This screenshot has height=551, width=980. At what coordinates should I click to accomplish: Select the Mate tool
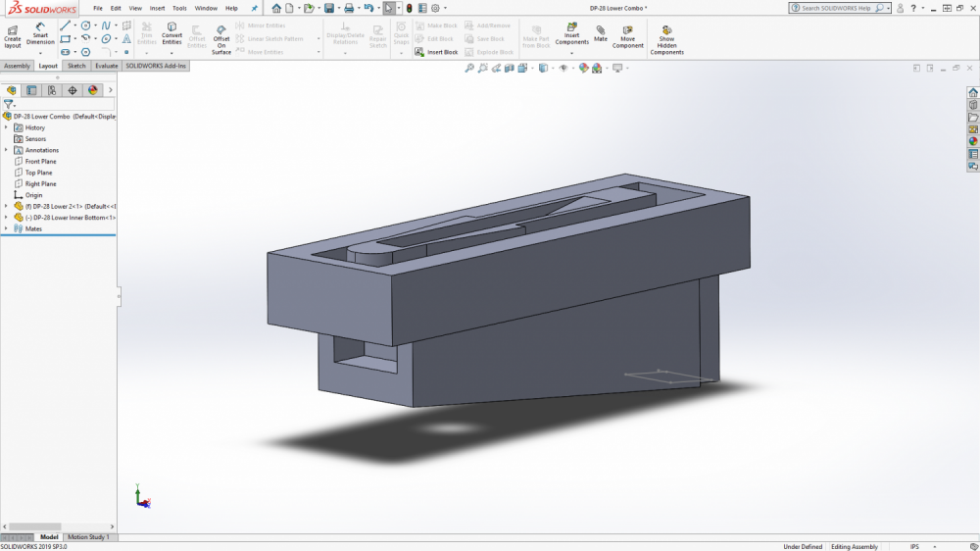point(601,31)
